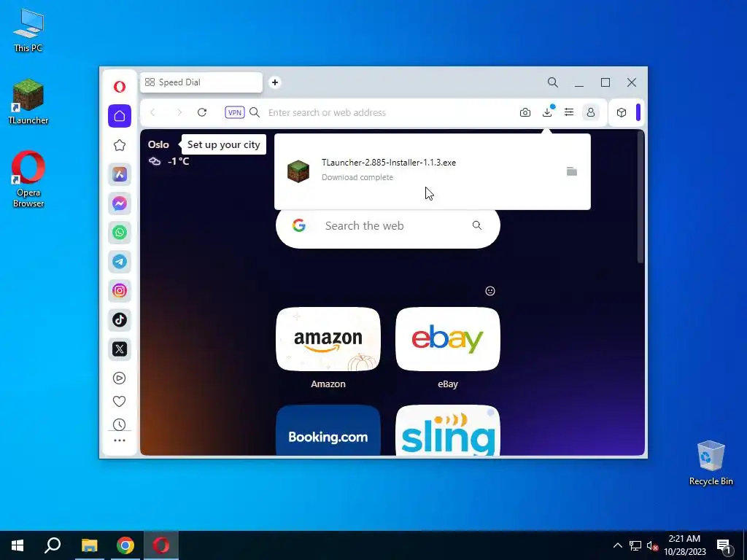Open the Amazon speed dial tile
Image resolution: width=747 pixels, height=560 pixels.
(x=328, y=339)
